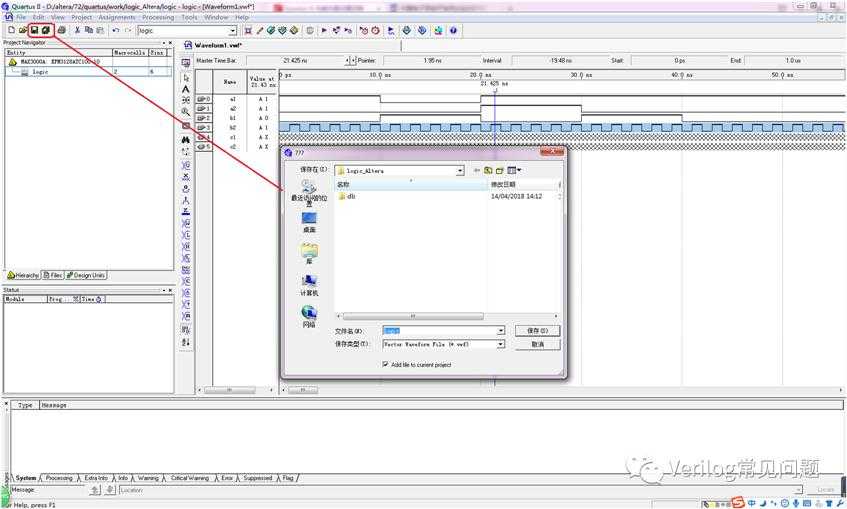This screenshot has width=847, height=509.
Task: Open the Assignments menu
Action: point(117,17)
